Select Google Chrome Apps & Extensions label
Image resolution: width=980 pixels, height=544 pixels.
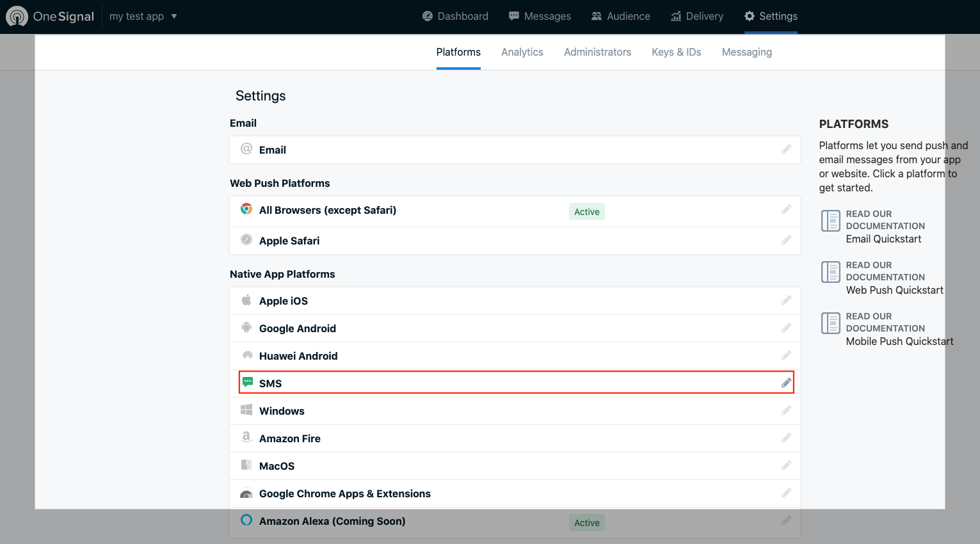click(345, 493)
